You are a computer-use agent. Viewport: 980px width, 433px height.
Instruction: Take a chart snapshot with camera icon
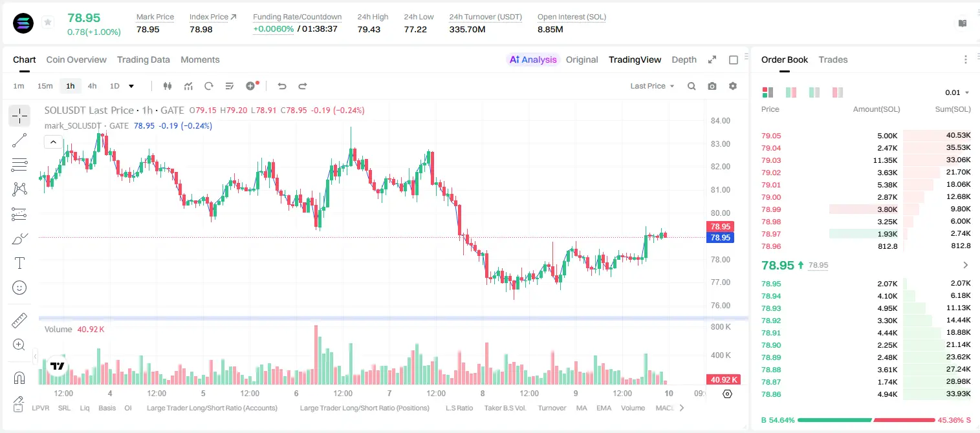[x=712, y=86]
